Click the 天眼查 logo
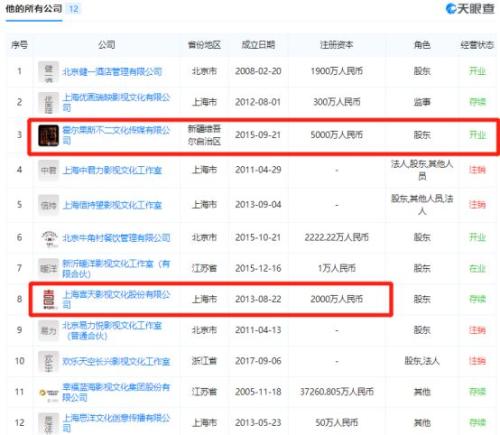The image size is (500, 435). click(470, 9)
